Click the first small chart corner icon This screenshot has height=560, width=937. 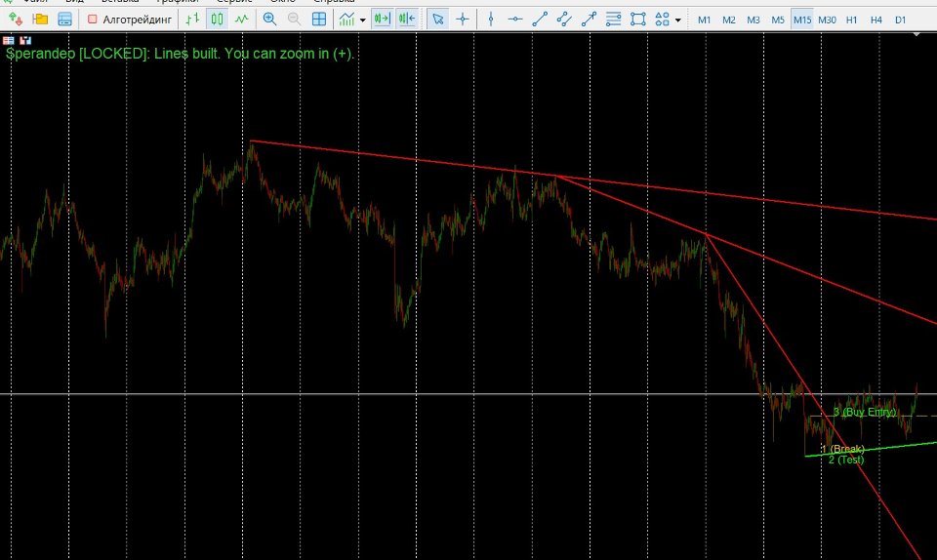pyautogui.click(x=9, y=41)
